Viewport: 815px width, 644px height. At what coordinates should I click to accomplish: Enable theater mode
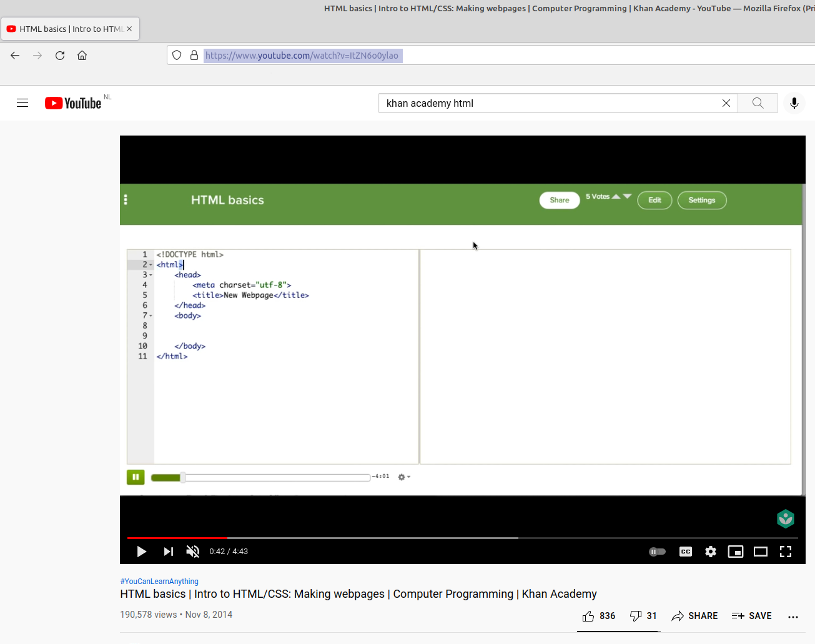(x=760, y=552)
